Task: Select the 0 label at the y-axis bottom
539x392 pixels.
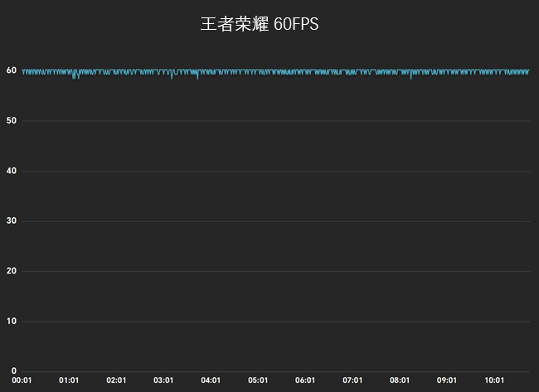Action: pos(13,370)
